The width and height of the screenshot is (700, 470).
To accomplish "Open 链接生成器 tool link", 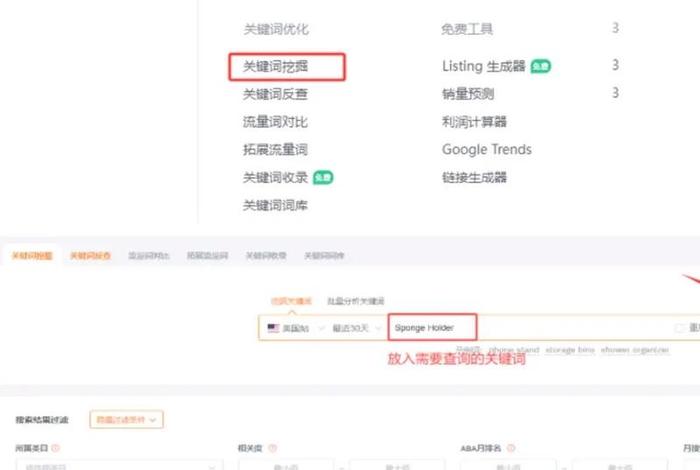I will pos(474,178).
